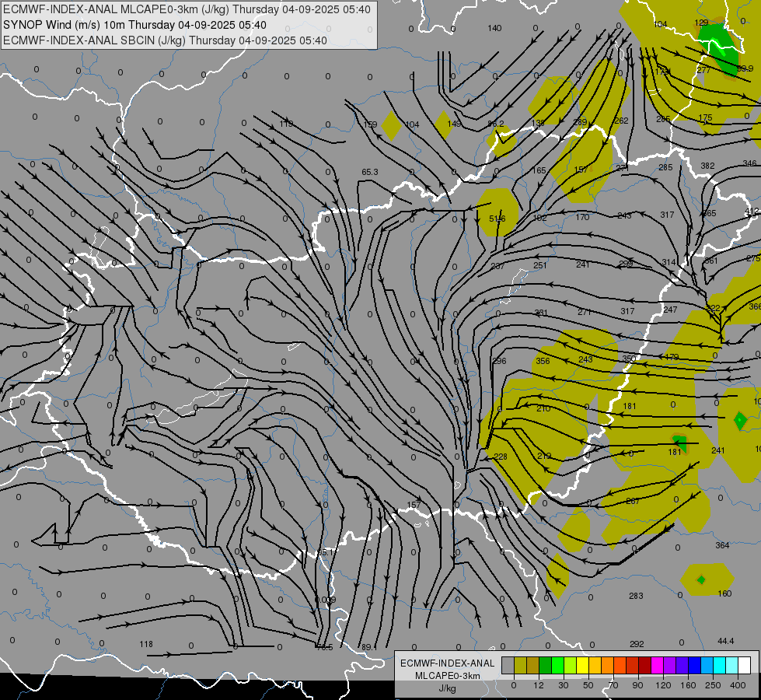Screen dimensions: 761x700
Task: Click the SYNOP Wind 10m header line
Action: tap(134, 25)
